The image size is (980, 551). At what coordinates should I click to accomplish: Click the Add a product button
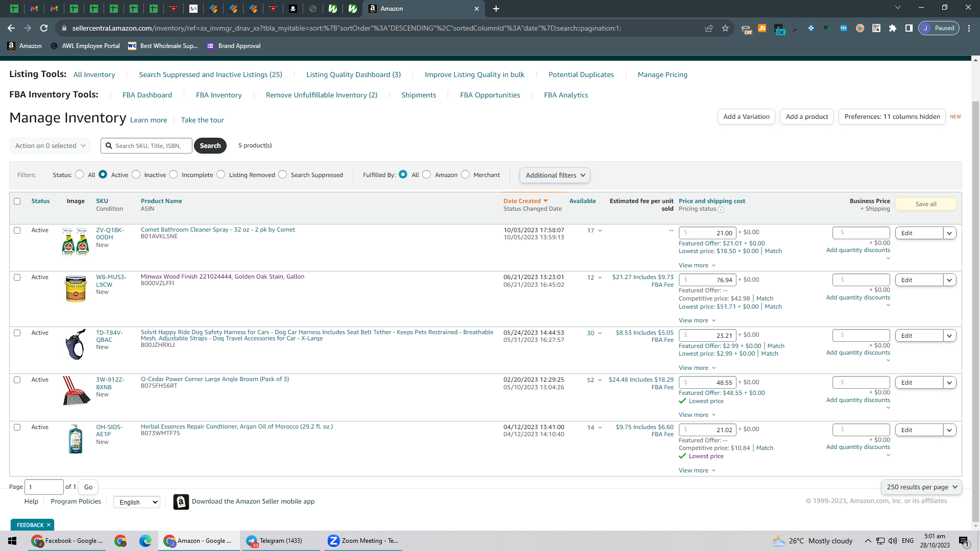pyautogui.click(x=807, y=117)
